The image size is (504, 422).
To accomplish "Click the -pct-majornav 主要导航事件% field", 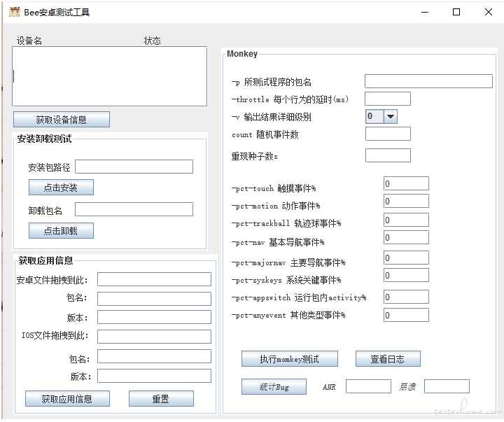I will [x=406, y=258].
